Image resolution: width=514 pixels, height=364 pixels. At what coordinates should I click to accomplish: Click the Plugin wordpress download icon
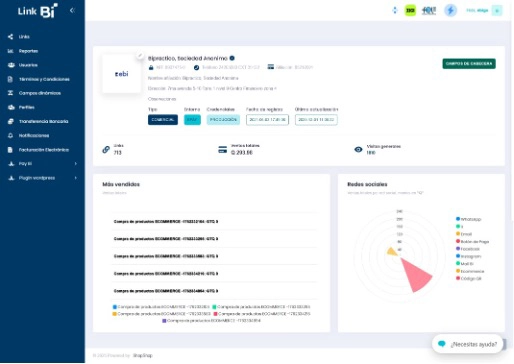[x=11, y=178]
